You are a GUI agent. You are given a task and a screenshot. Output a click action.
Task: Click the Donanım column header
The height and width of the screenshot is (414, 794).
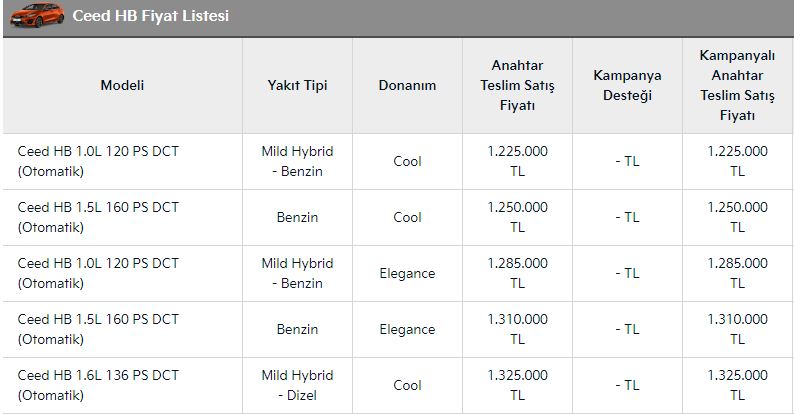click(x=407, y=85)
